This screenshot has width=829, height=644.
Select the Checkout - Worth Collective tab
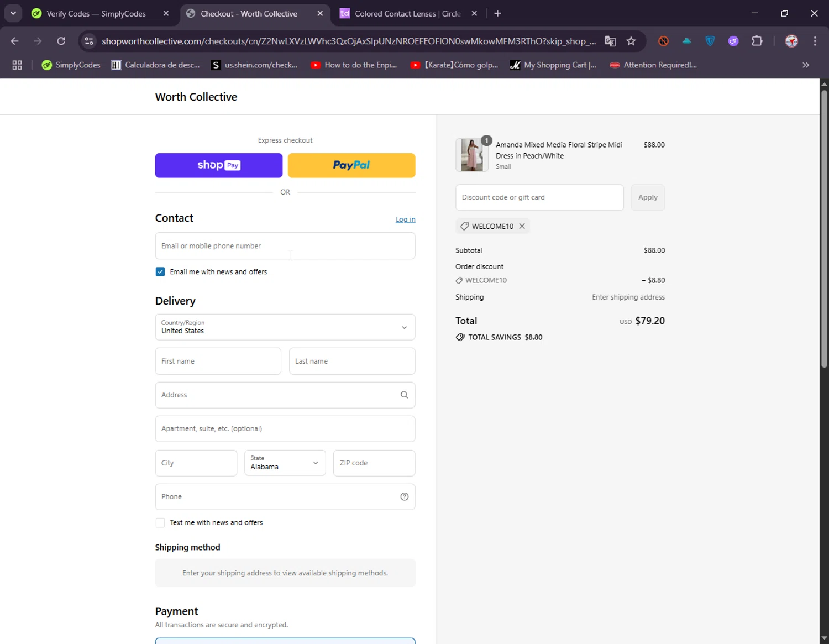[x=249, y=14]
